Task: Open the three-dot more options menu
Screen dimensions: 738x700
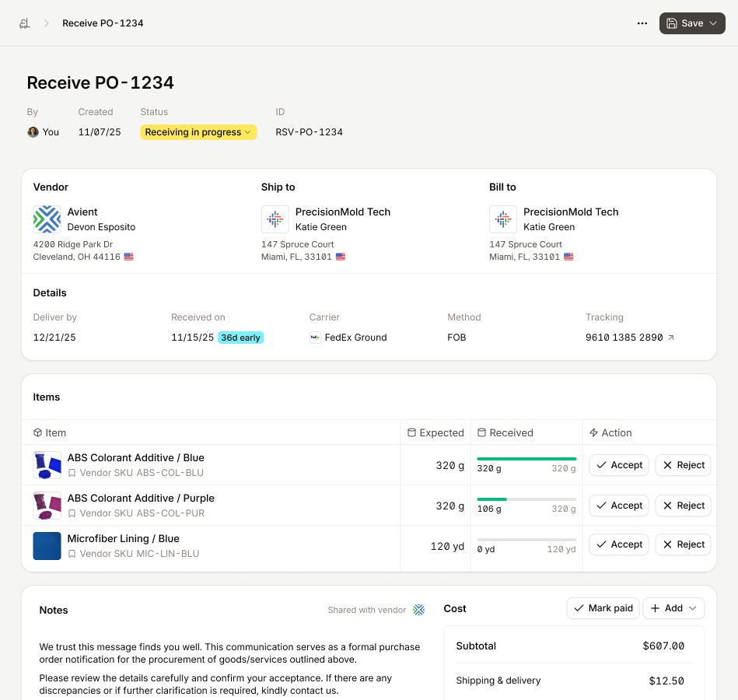Action: 642,23
